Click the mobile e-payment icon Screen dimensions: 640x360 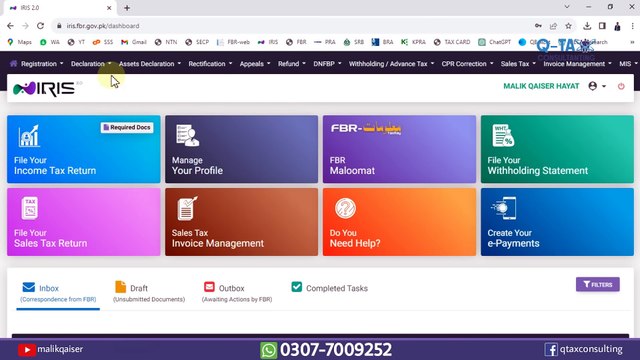click(504, 208)
